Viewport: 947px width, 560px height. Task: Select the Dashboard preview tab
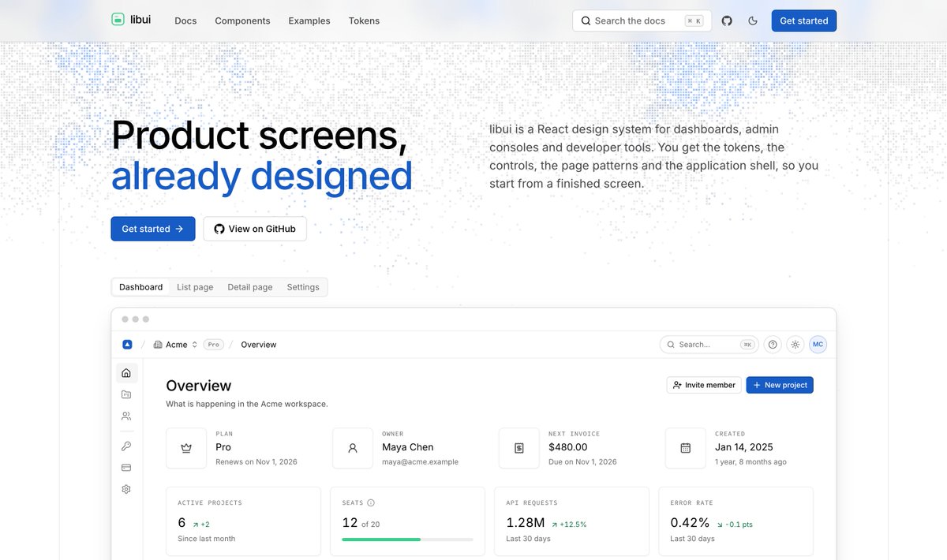pos(140,287)
